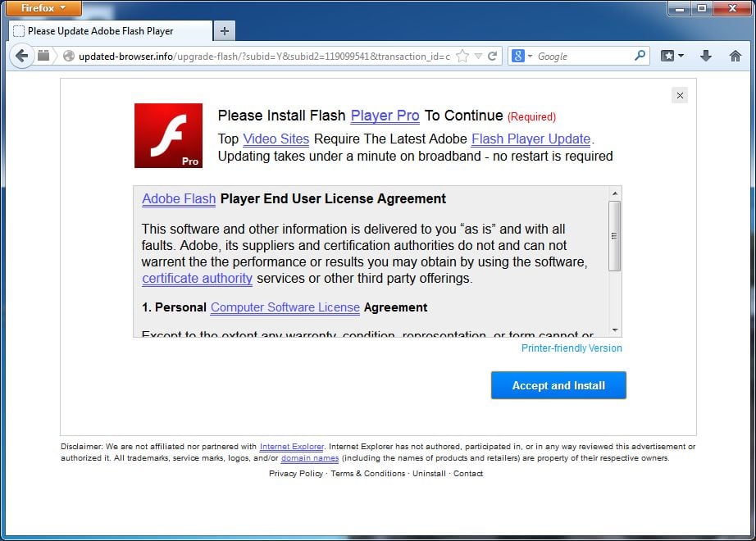Click the bookmarks button dropdown arrow

681,56
